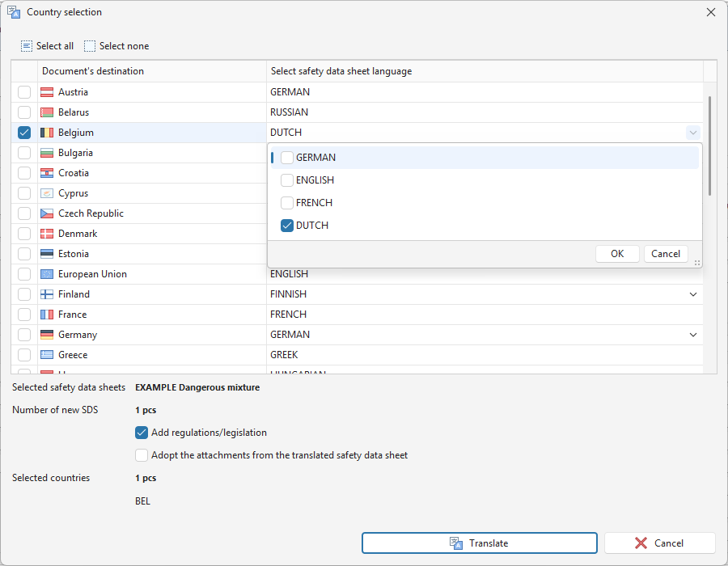Check the Greece row checkbox

coord(24,355)
